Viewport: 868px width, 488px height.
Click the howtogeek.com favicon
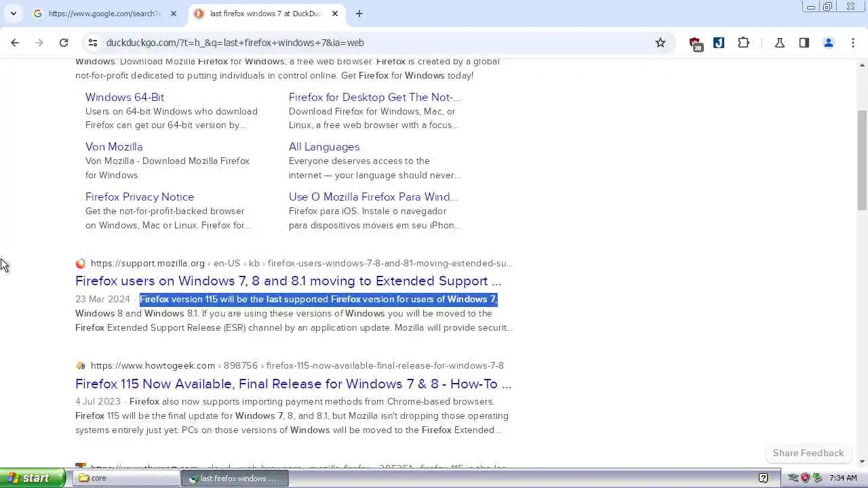pyautogui.click(x=81, y=366)
